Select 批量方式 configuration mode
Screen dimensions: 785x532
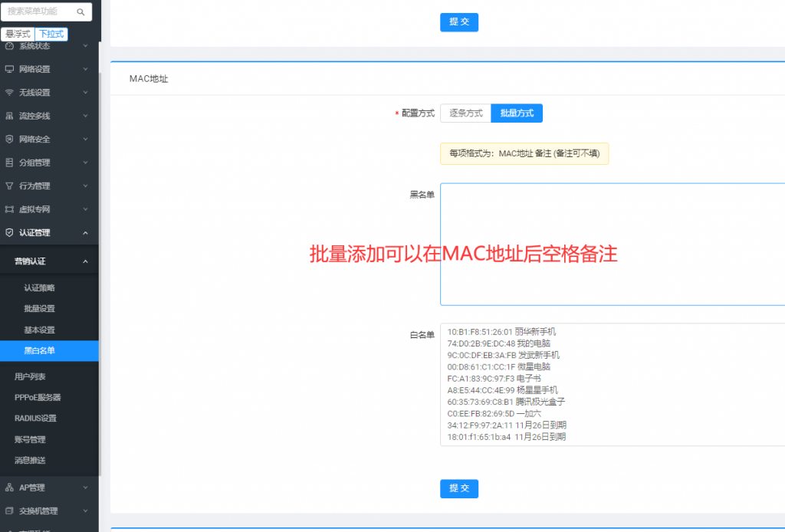(517, 113)
